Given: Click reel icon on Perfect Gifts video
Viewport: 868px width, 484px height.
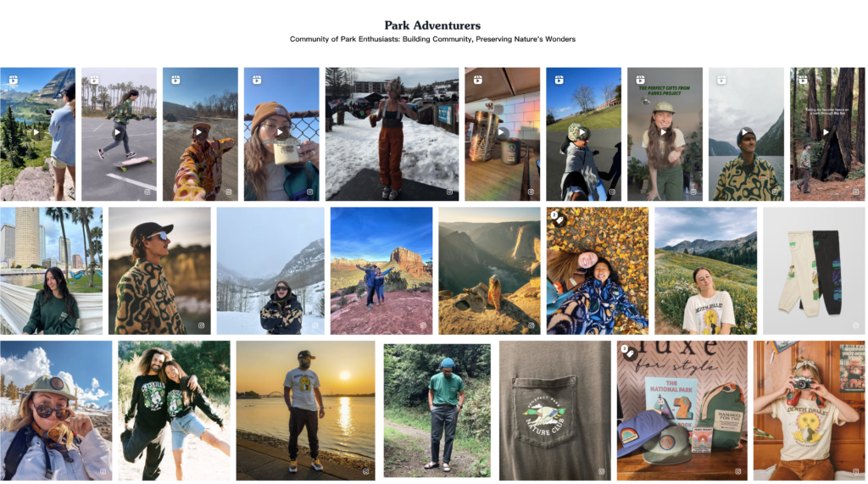Looking at the screenshot, I should 641,81.
